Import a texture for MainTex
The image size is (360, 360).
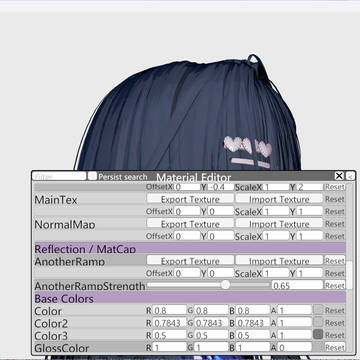click(x=279, y=199)
